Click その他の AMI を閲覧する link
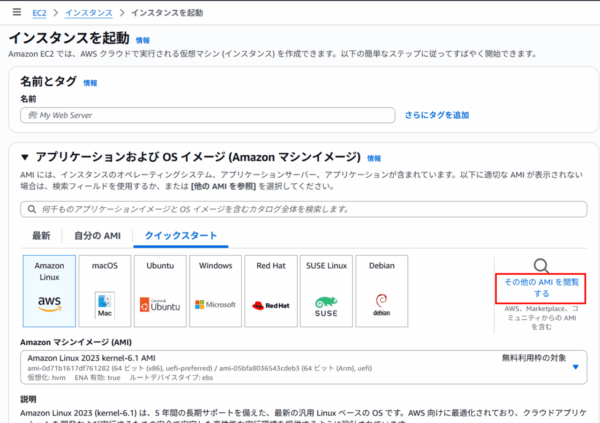The image size is (600, 423). point(541,288)
